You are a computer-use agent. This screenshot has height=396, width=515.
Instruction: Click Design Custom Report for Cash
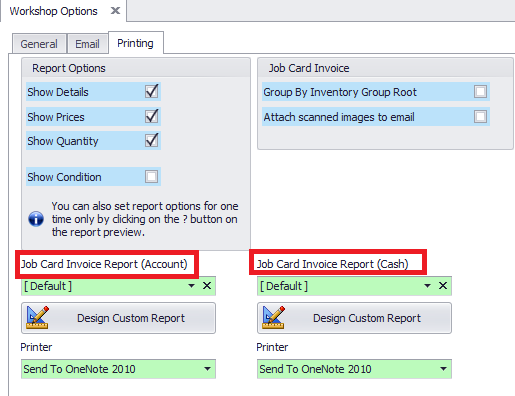click(x=354, y=318)
